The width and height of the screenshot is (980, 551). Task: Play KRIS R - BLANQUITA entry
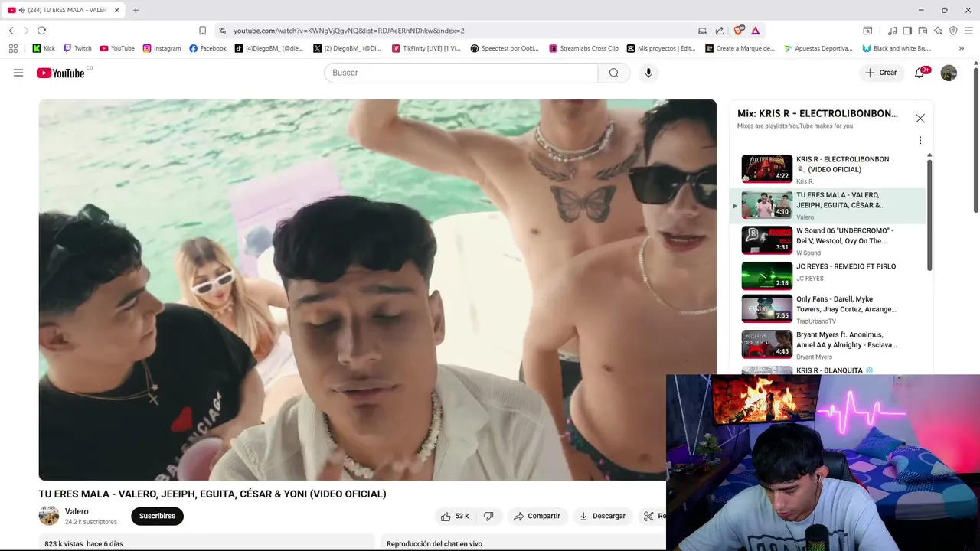[831, 370]
